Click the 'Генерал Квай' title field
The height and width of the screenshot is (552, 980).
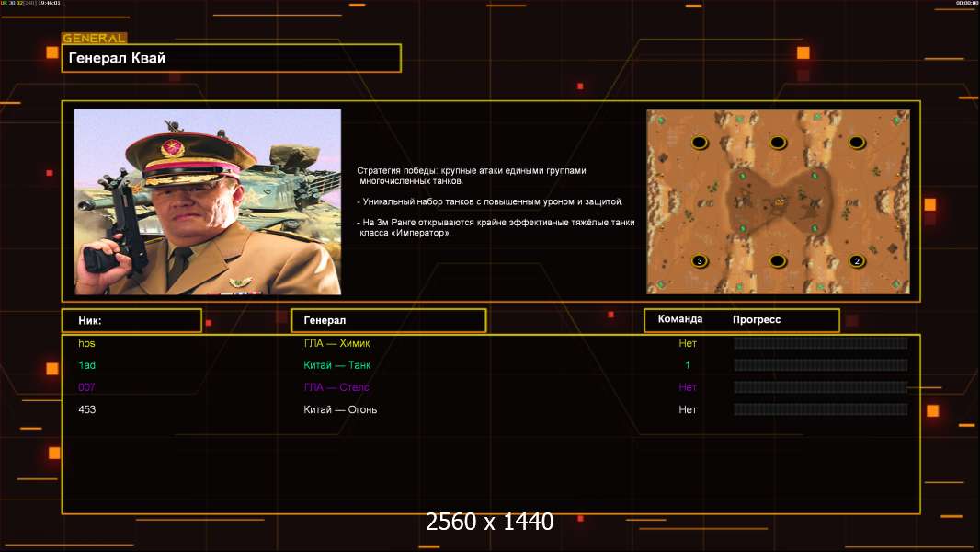(x=231, y=58)
